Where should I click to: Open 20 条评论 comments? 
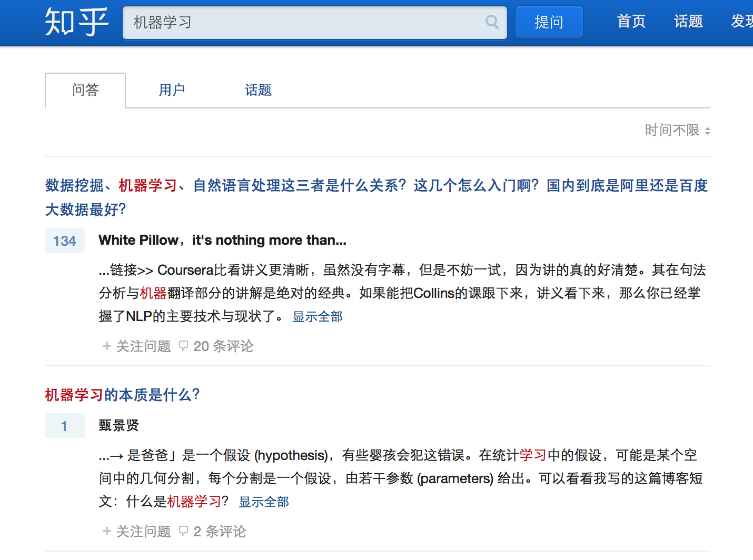(x=223, y=346)
